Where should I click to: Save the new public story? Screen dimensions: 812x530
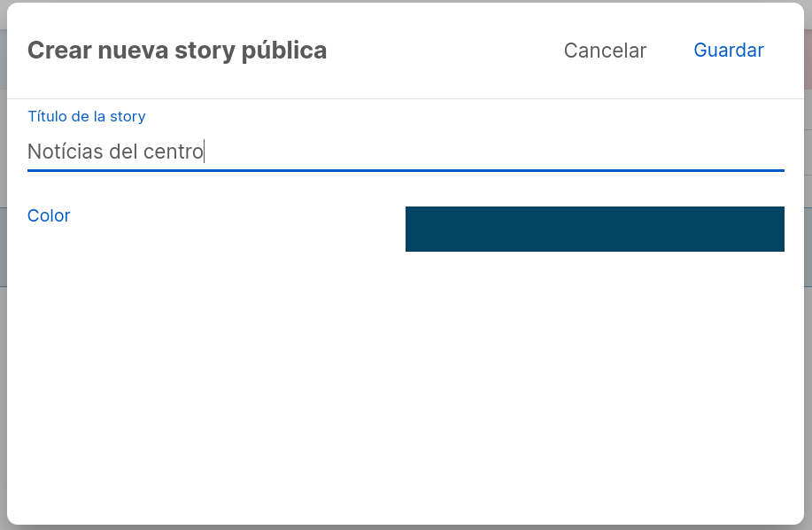(729, 51)
